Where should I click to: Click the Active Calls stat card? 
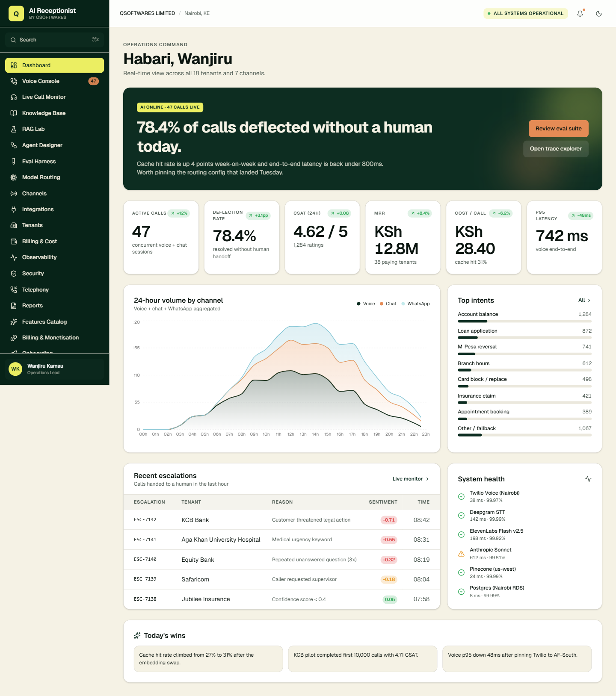[x=161, y=237]
